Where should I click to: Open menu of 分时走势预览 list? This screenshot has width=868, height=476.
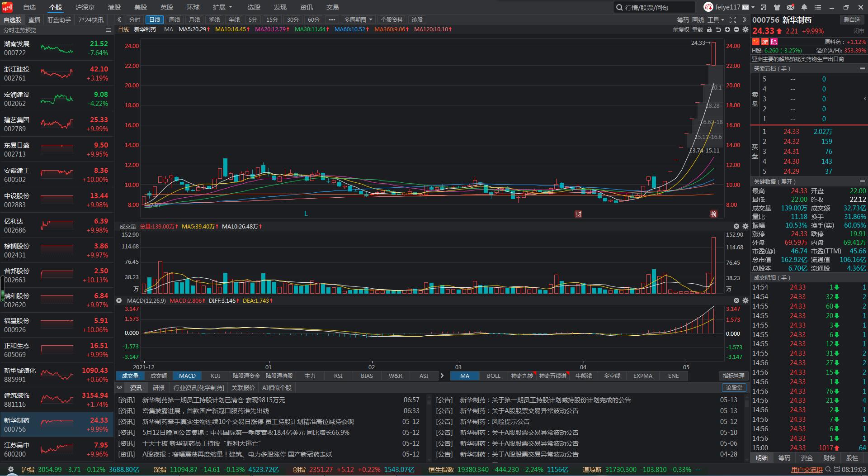tap(108, 30)
